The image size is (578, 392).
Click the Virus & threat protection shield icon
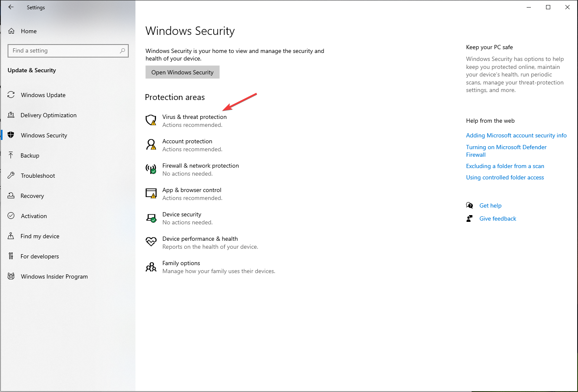[151, 120]
